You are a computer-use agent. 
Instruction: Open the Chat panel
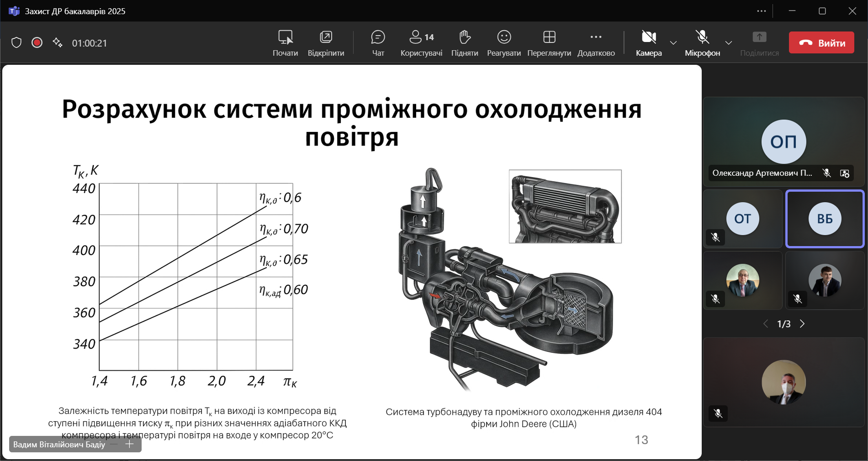(x=378, y=43)
